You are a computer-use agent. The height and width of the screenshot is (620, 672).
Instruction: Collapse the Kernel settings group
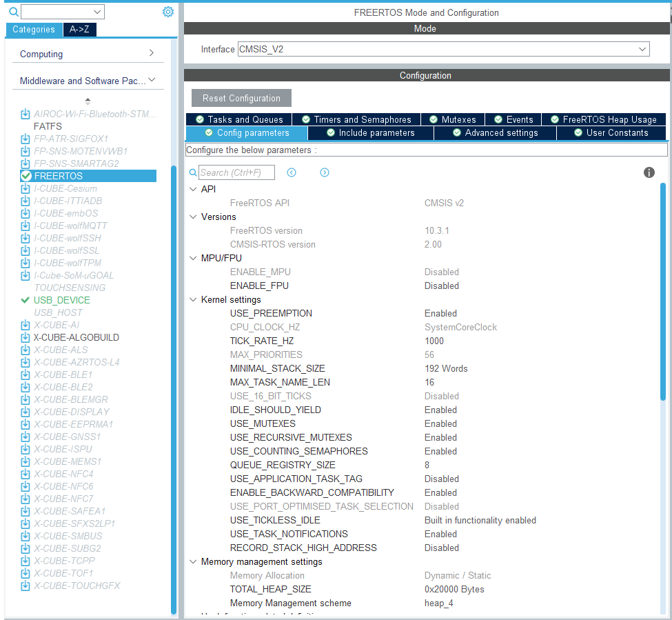pyautogui.click(x=193, y=300)
